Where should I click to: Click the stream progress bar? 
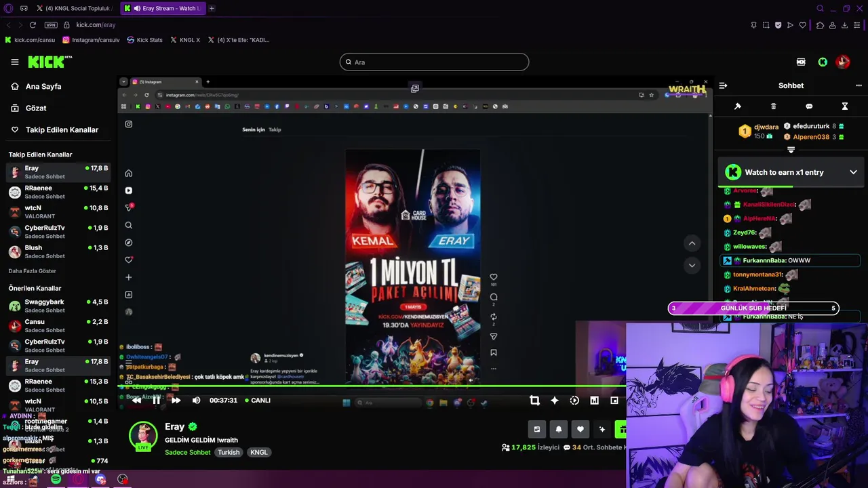tap(372, 386)
